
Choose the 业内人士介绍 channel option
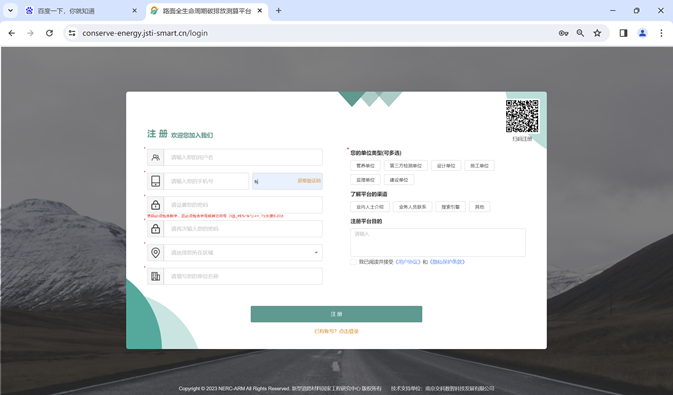point(370,207)
